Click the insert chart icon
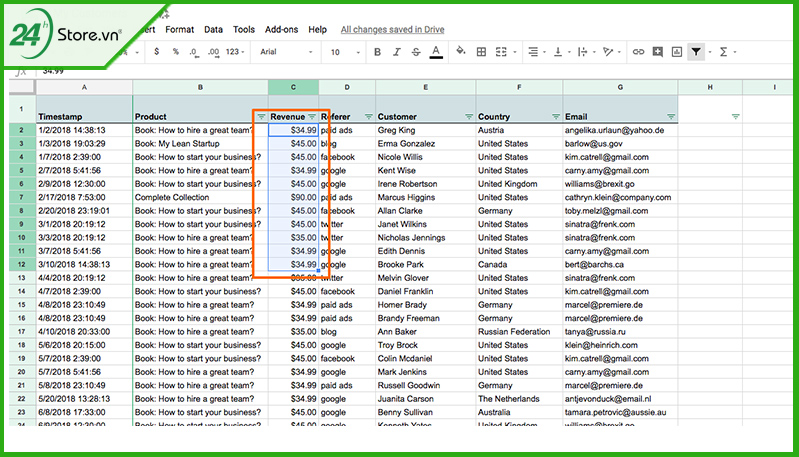This screenshot has width=799, height=457. click(x=677, y=52)
